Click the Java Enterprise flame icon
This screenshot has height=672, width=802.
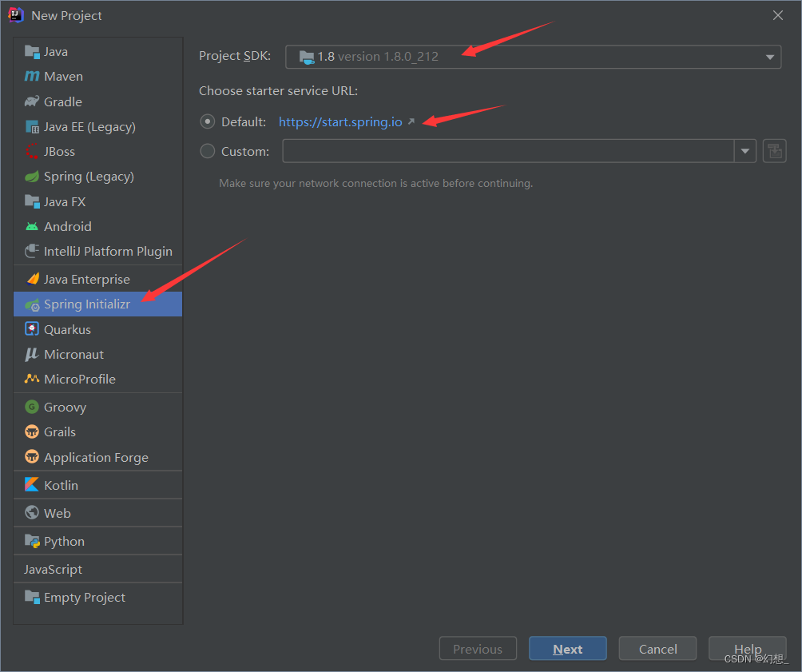coord(33,279)
